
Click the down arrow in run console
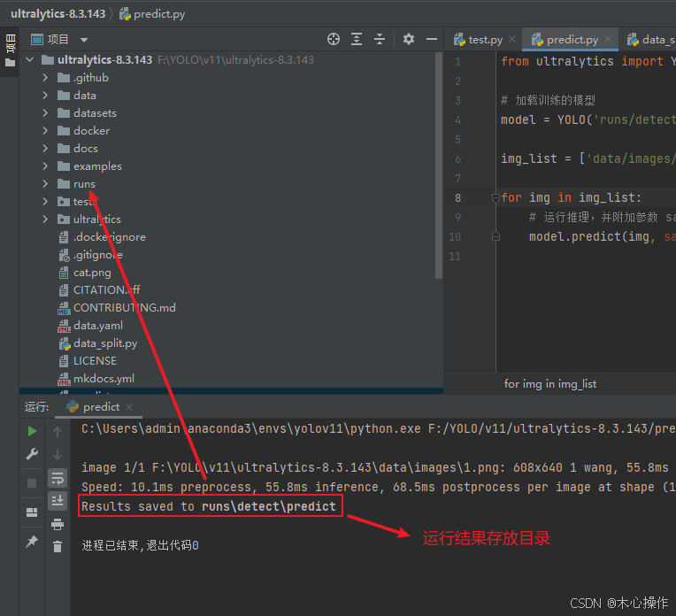(58, 455)
